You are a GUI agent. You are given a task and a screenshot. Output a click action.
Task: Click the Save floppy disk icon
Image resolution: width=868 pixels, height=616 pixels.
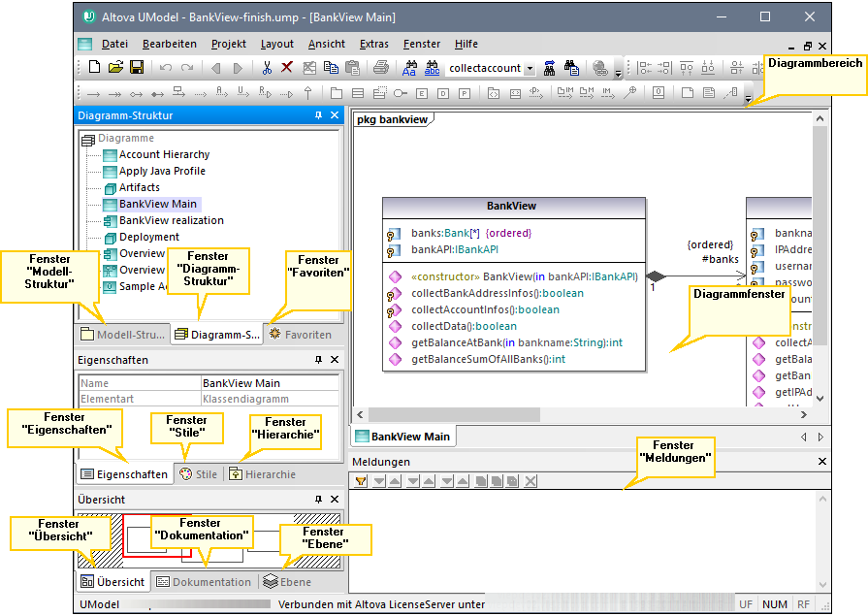pyautogui.click(x=137, y=68)
